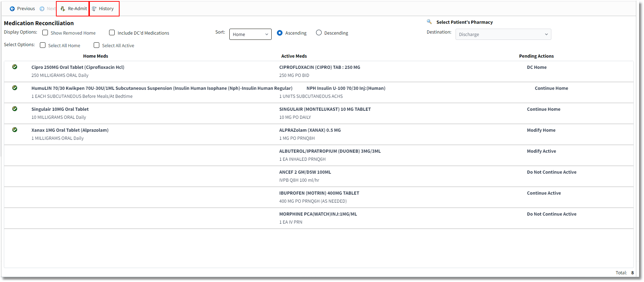This screenshot has height=282, width=644.
Task: Click the Next arrow icon
Action: click(x=42, y=9)
